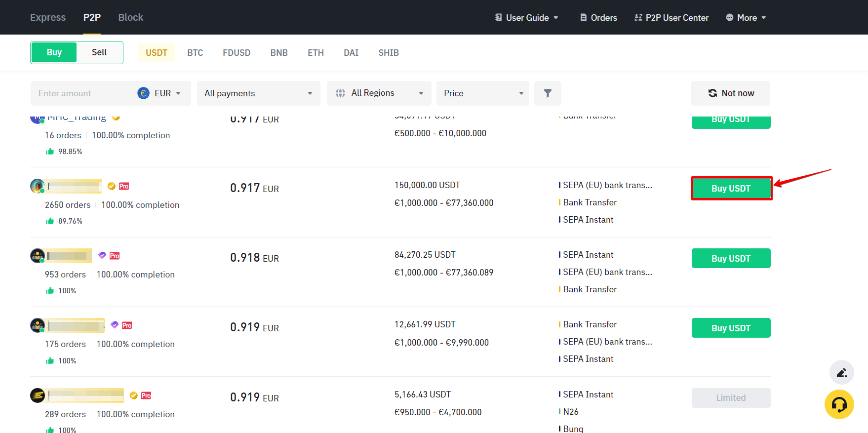Viewport: 868px width, 433px height.
Task: Click avatar of the 953 orders merchant
Action: pos(38,256)
